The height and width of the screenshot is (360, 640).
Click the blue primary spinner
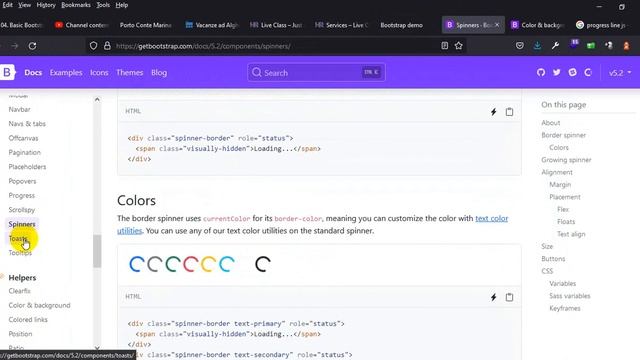click(x=137, y=264)
